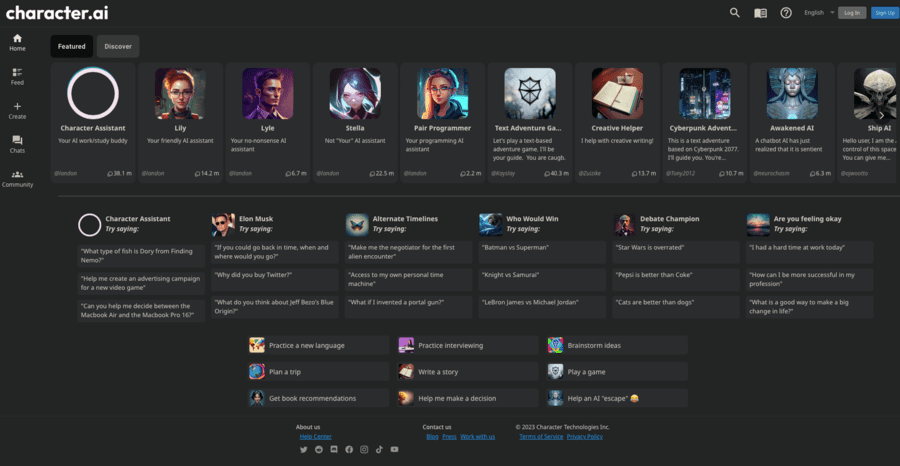Open the help question mark icon

coord(786,13)
